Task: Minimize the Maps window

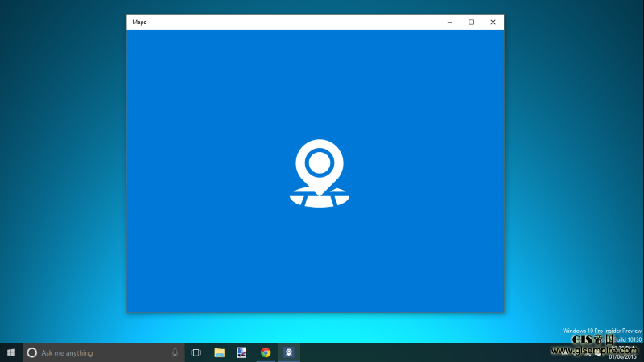Action: 449,23
